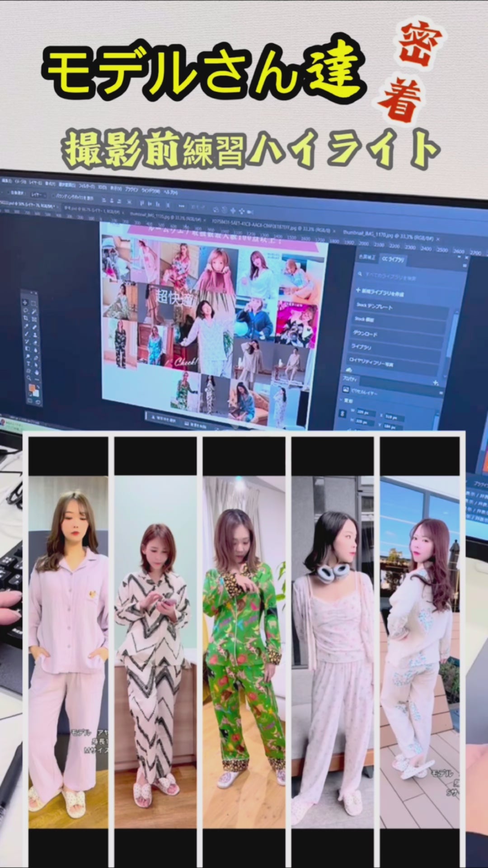Select the Blur tool
Viewport: 488px width, 868px height.
(37, 350)
